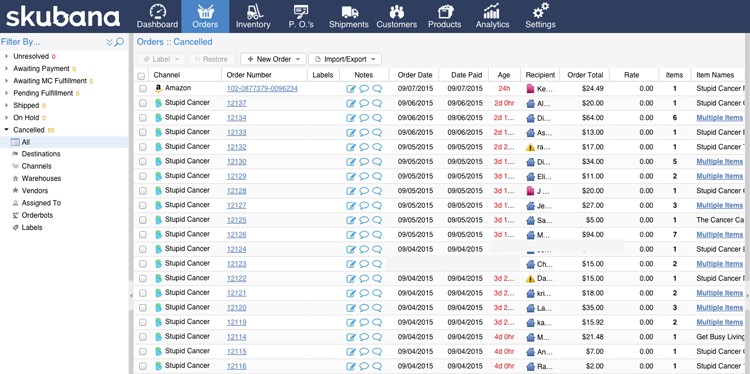The height and width of the screenshot is (374, 750).
Task: Expand the Shipped filter group
Action: point(6,105)
